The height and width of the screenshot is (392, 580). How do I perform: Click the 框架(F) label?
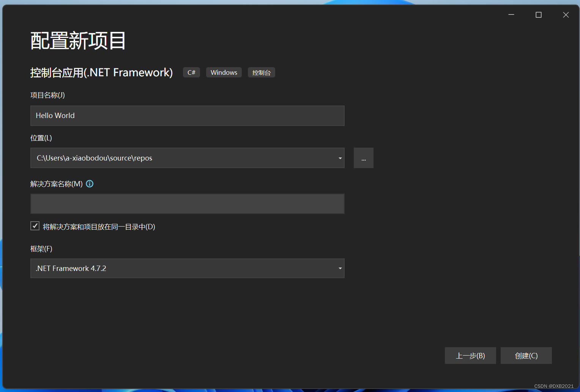pos(41,249)
